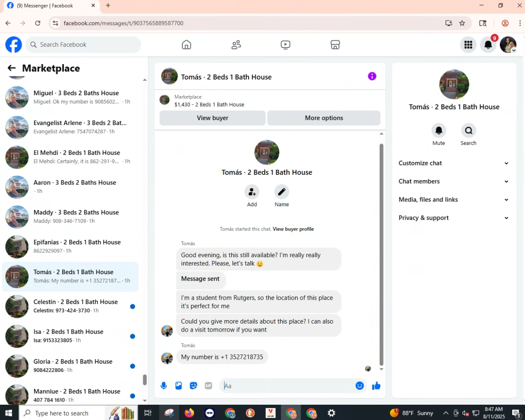Reload the page in Chrome

pos(38,23)
